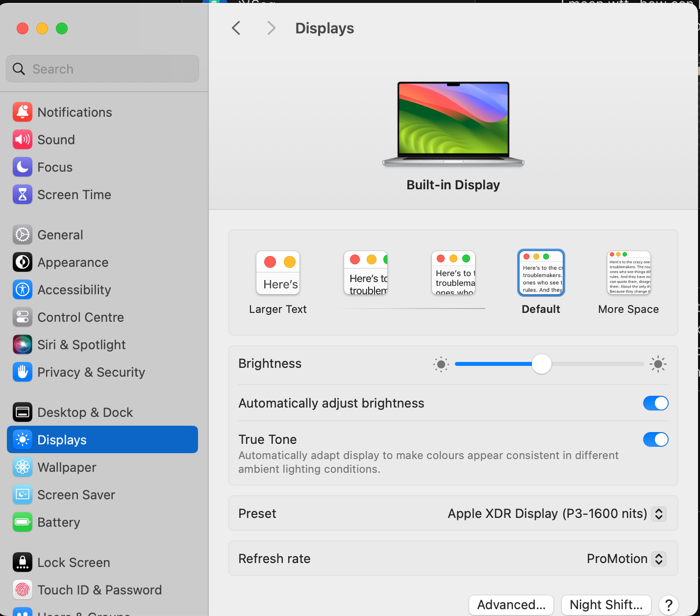Click the Battery icon in sidebar

click(x=23, y=522)
